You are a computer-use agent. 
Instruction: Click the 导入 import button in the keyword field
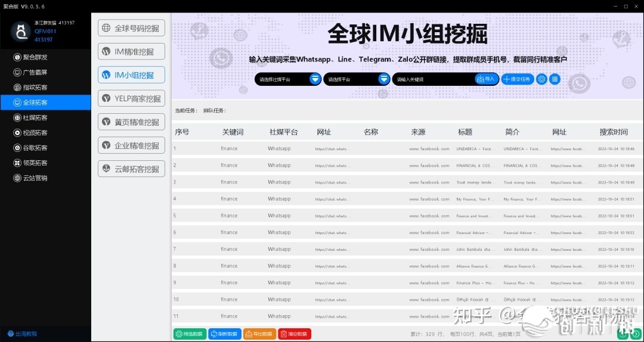[x=487, y=79]
